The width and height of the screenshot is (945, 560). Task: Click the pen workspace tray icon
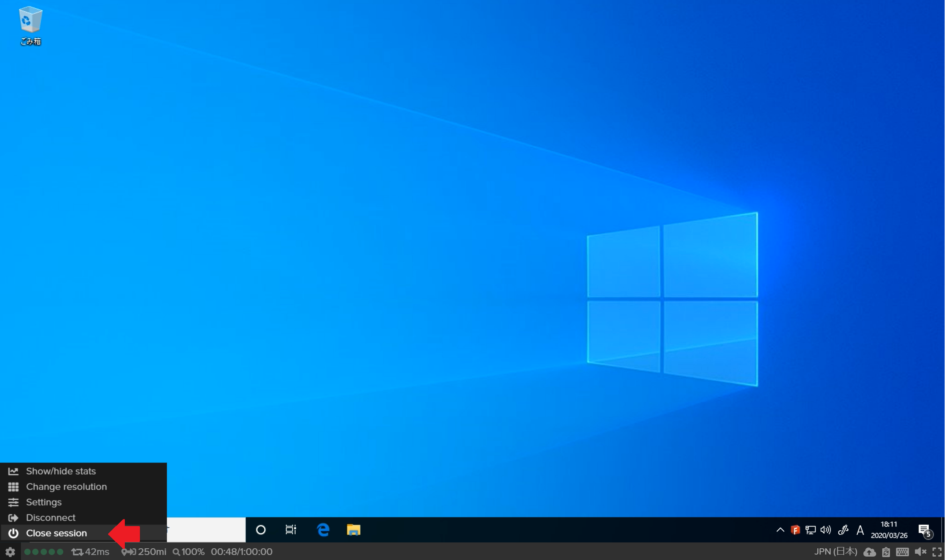pos(843,530)
